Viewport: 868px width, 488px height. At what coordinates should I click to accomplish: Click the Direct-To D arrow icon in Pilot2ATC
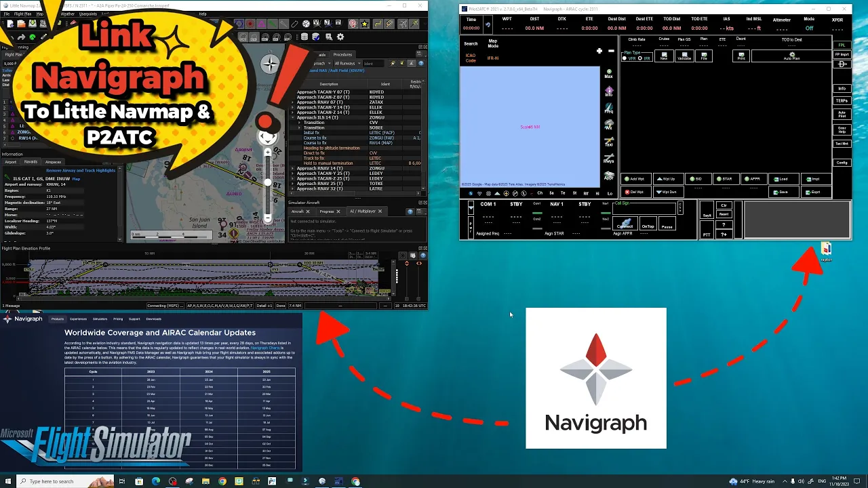[x=842, y=64]
